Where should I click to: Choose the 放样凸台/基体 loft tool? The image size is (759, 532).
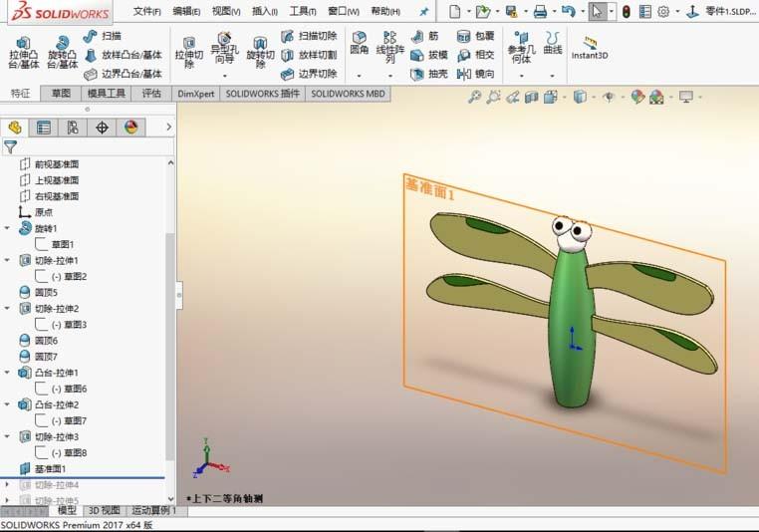click(x=123, y=55)
